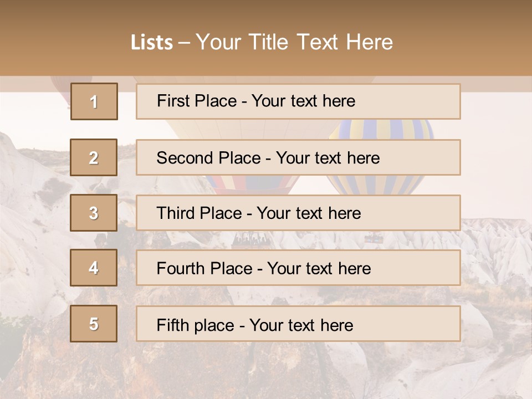
Task: Select the number 1 box
Action: pos(94,101)
